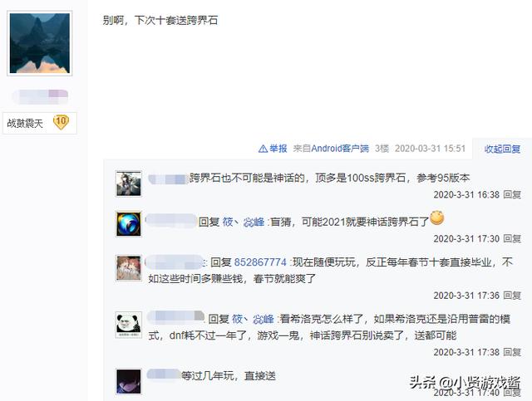
Task: Open the user link 852867774
Action: pos(260,262)
